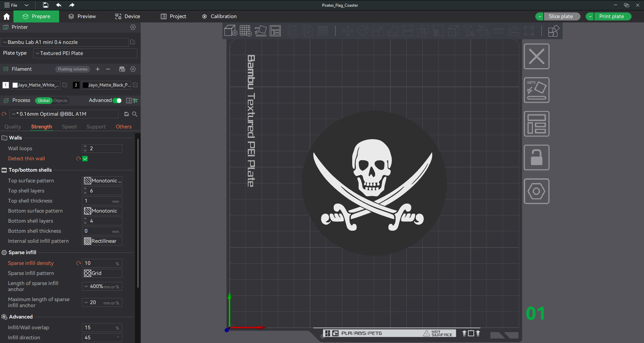Open Sparse infill pattern Grid dropdown
This screenshot has height=343, width=644.
[x=102, y=273]
